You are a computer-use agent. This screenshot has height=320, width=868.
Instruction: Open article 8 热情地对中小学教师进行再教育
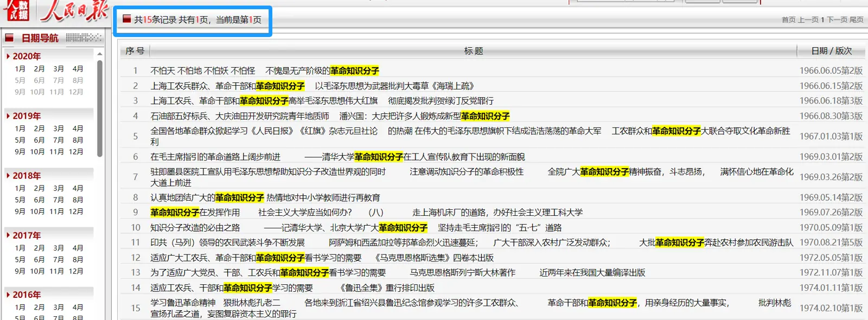[x=265, y=197]
